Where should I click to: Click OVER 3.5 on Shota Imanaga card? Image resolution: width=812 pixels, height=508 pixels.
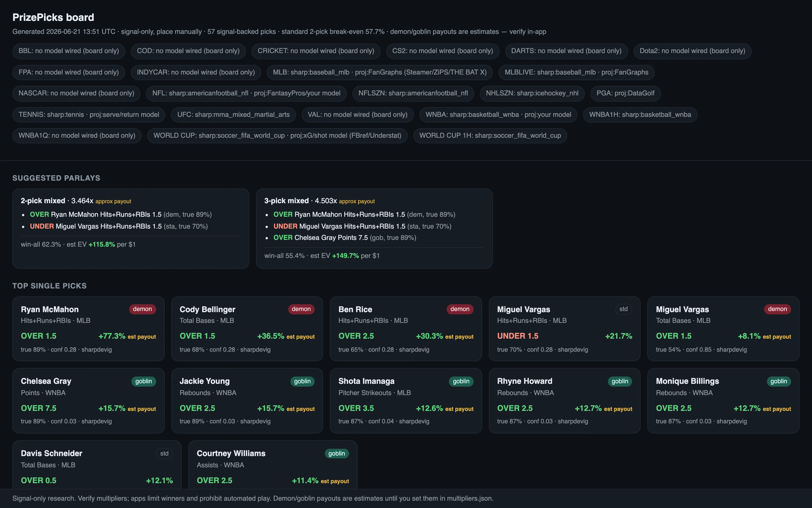[x=356, y=409]
